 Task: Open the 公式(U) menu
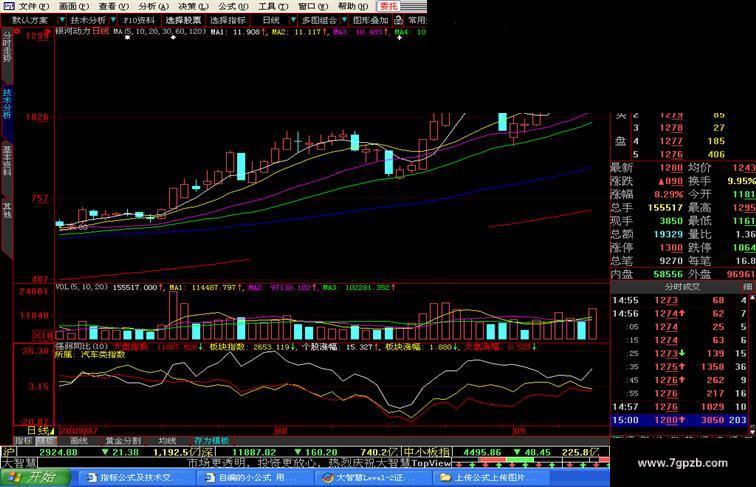(233, 6)
